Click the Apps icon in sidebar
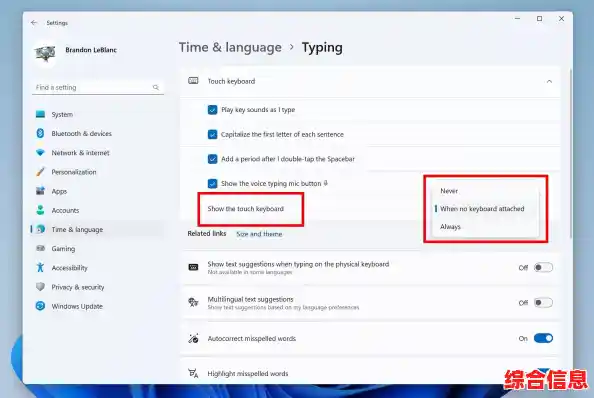594x398 pixels. click(x=40, y=191)
